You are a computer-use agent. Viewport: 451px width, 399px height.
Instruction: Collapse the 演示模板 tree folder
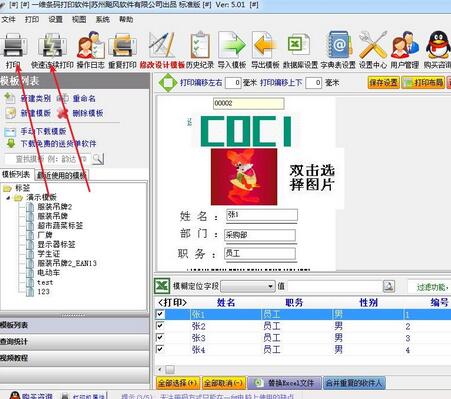pyautogui.click(x=8, y=198)
